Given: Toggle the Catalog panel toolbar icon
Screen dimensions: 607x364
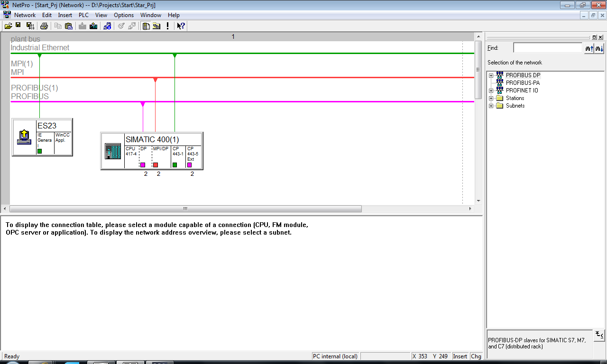Looking at the screenshot, I should 146,26.
